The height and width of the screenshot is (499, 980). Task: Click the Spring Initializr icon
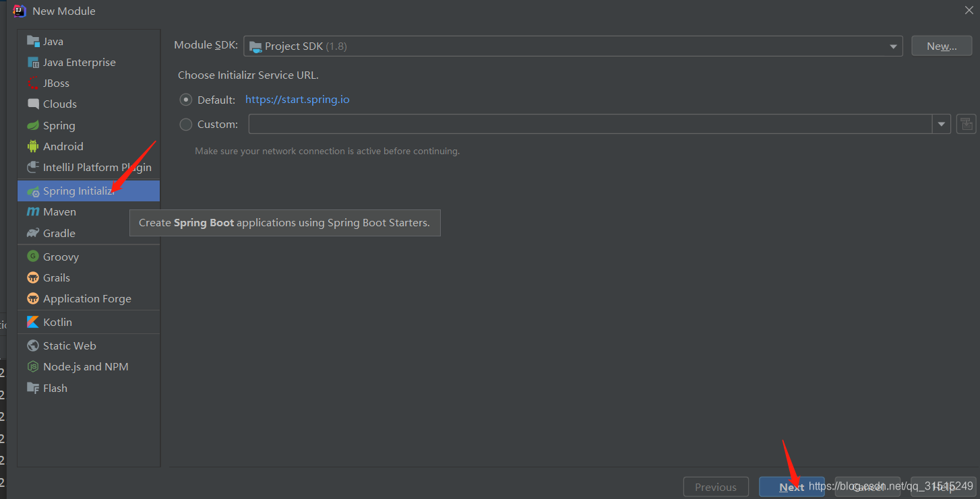(33, 191)
